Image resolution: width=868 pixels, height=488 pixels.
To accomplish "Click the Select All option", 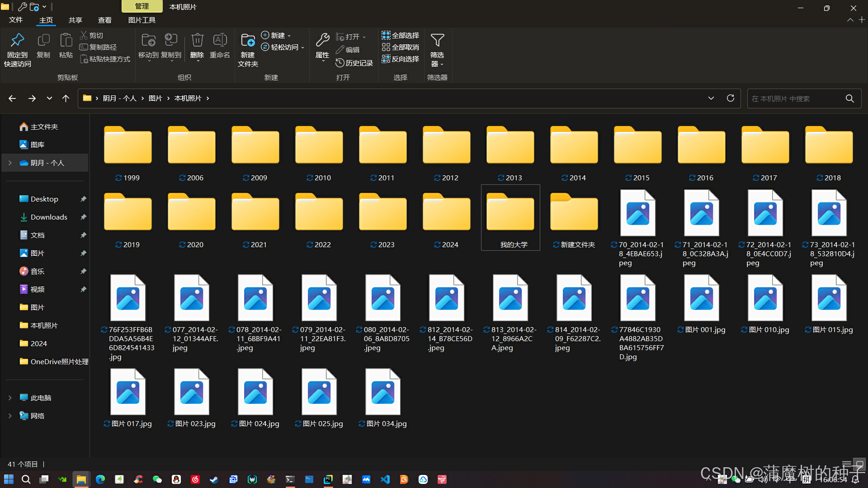I will (x=401, y=35).
